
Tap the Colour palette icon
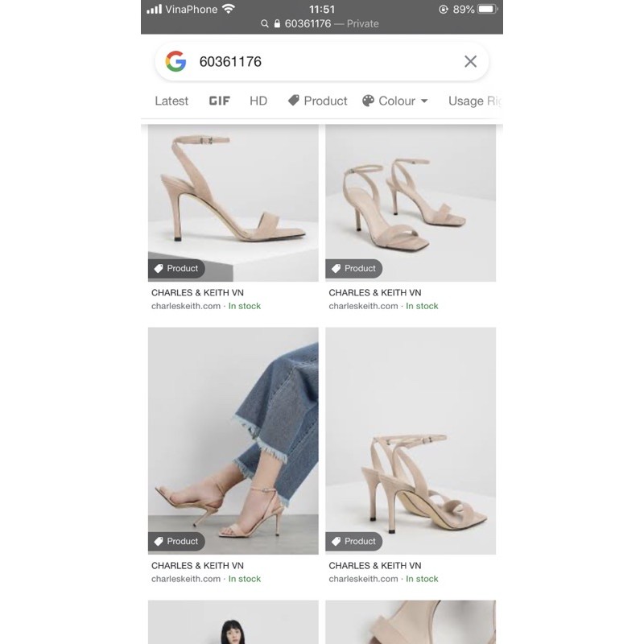(368, 101)
